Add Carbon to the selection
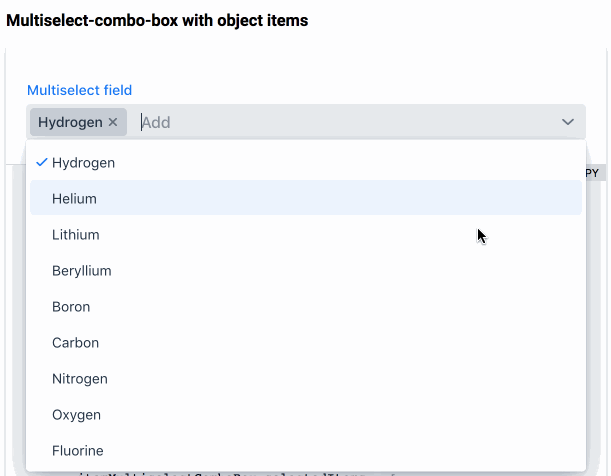The width and height of the screenshot is (611, 476). tap(306, 343)
